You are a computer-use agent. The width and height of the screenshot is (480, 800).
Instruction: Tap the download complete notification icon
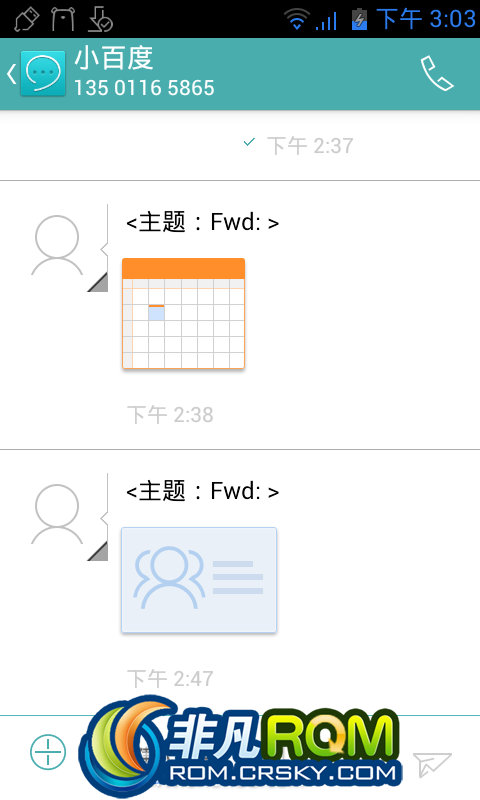100,19
